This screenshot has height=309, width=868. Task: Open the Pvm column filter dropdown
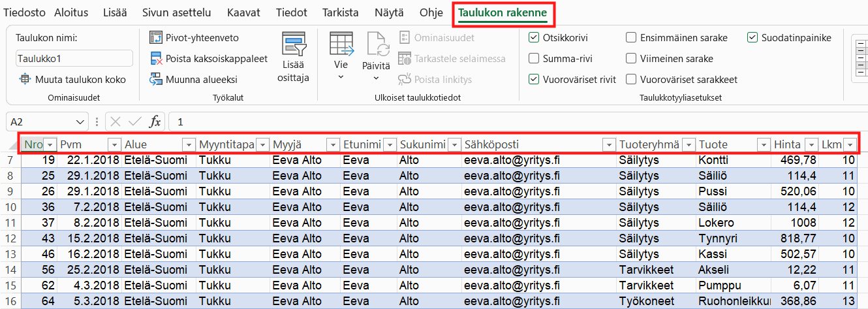tap(114, 144)
